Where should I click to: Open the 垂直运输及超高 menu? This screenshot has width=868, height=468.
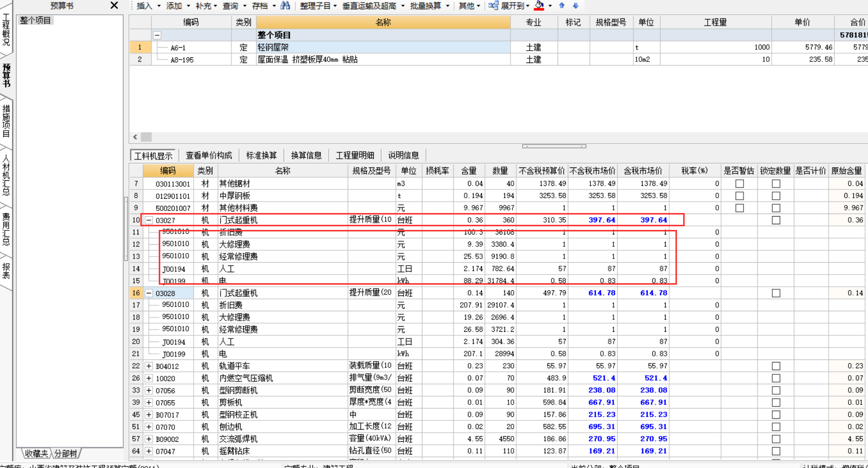[373, 6]
